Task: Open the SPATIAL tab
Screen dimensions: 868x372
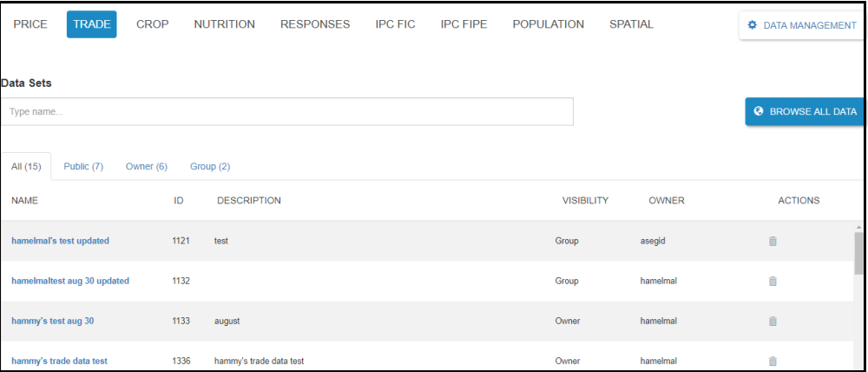Action: click(x=631, y=24)
